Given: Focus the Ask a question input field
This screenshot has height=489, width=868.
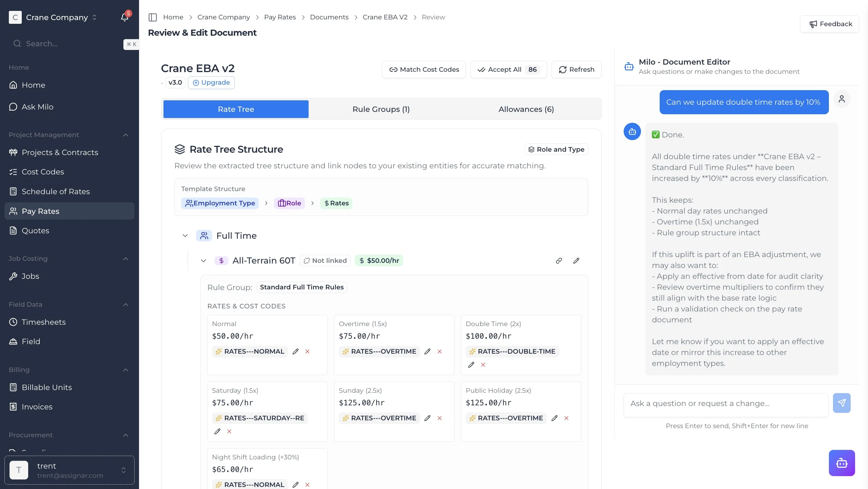Looking at the screenshot, I should 726,404.
